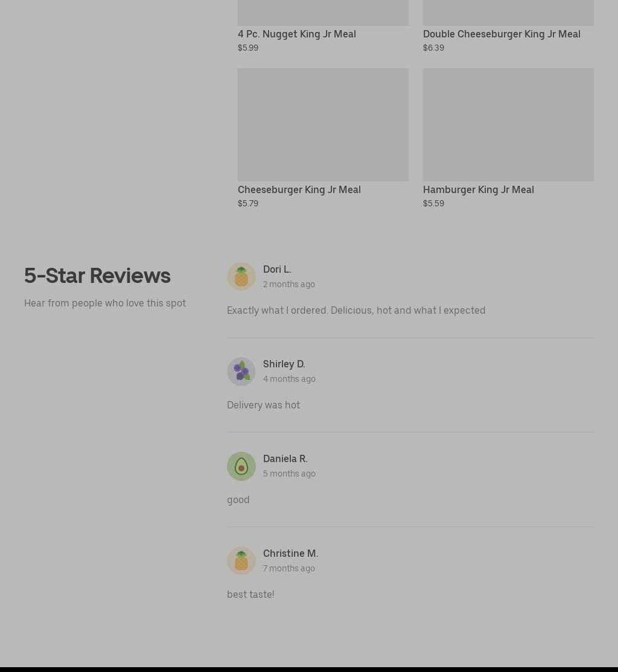Click reviewer name Christine M.
The height and width of the screenshot is (672, 618).
tap(291, 553)
